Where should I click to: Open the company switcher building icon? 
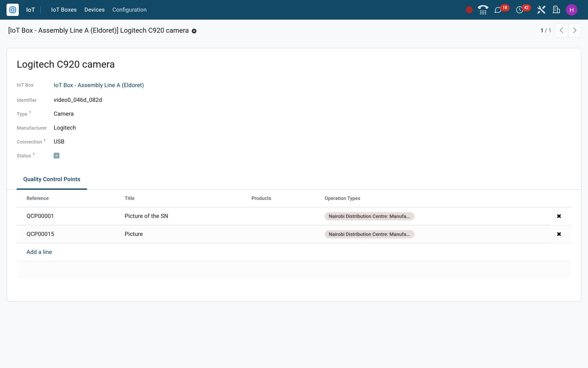click(x=556, y=10)
